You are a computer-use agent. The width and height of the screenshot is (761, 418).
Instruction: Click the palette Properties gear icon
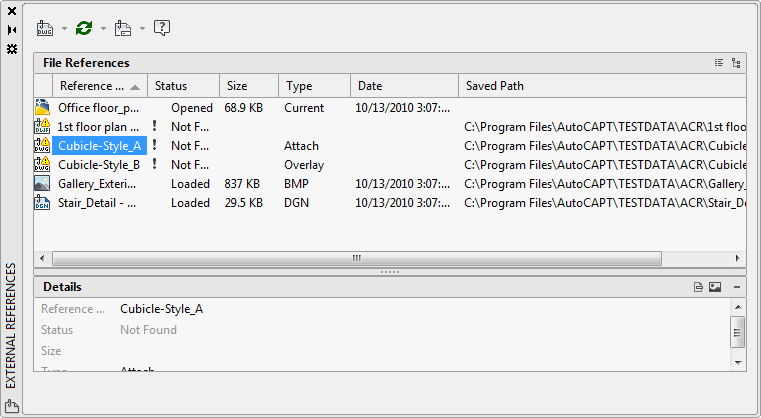point(12,48)
